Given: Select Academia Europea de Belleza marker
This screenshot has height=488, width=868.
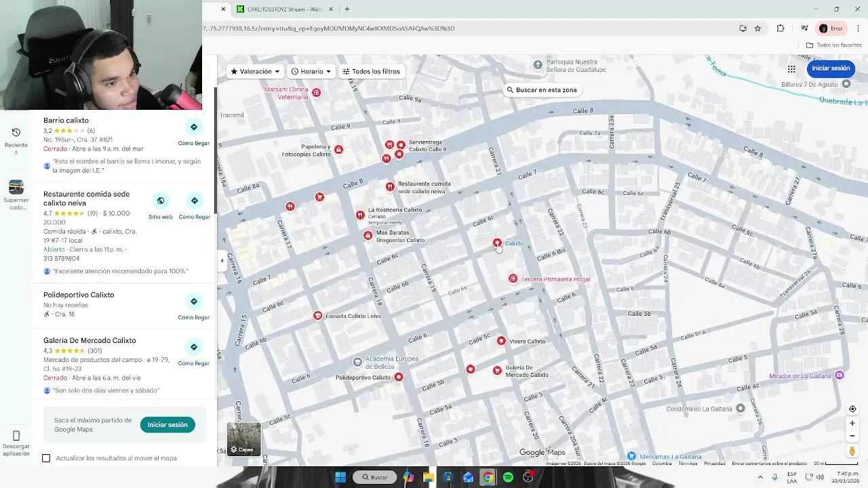Looking at the screenshot, I should click(357, 362).
